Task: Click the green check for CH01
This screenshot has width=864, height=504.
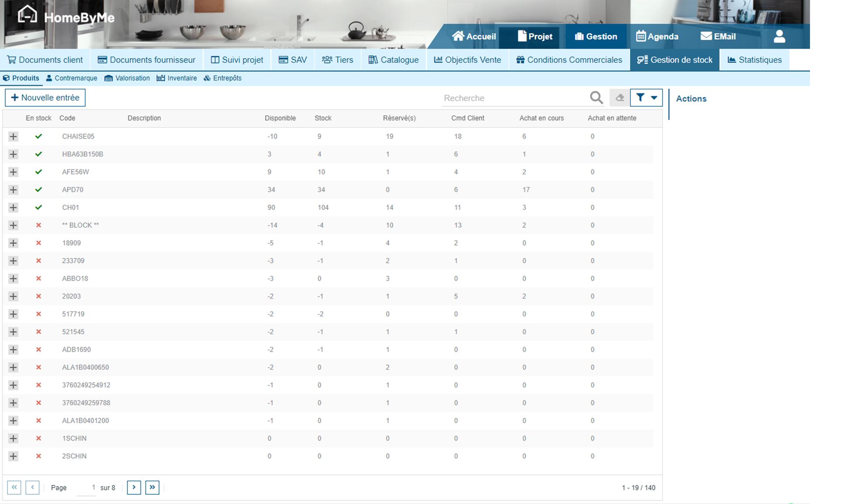Action: [x=38, y=208]
